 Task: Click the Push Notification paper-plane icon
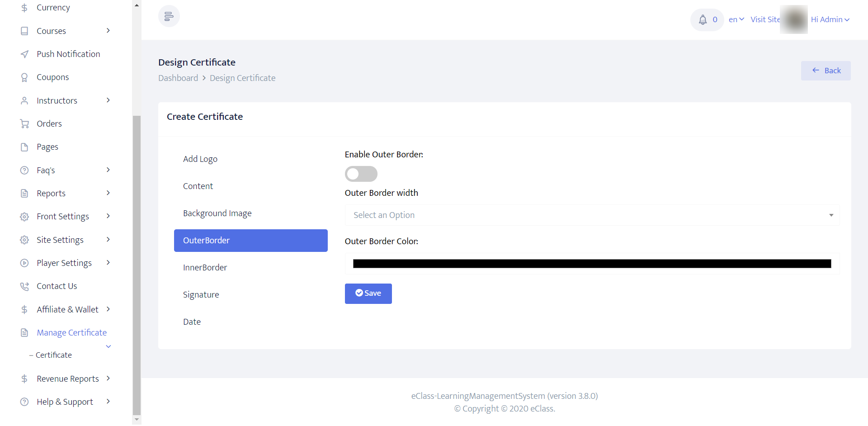click(24, 54)
